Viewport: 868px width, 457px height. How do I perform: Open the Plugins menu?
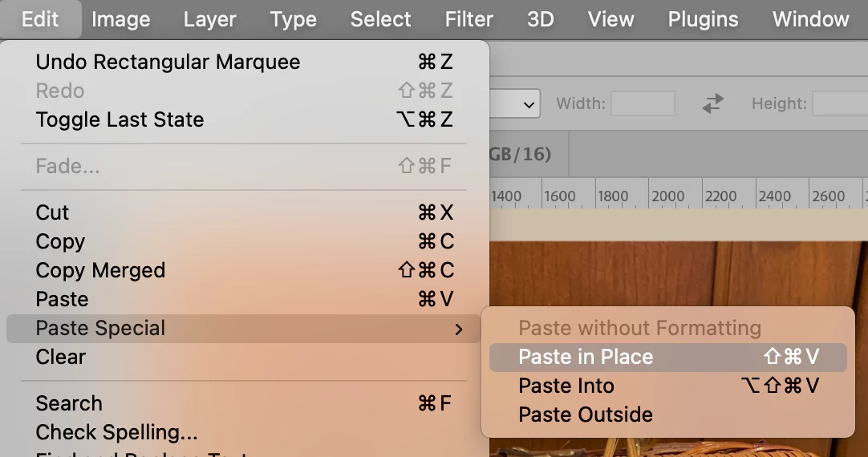(x=703, y=19)
